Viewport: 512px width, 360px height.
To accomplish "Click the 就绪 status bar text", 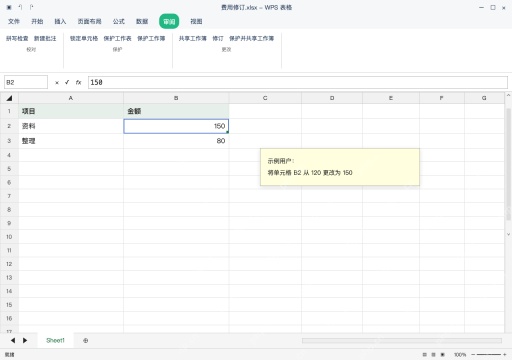I will (x=10, y=355).
